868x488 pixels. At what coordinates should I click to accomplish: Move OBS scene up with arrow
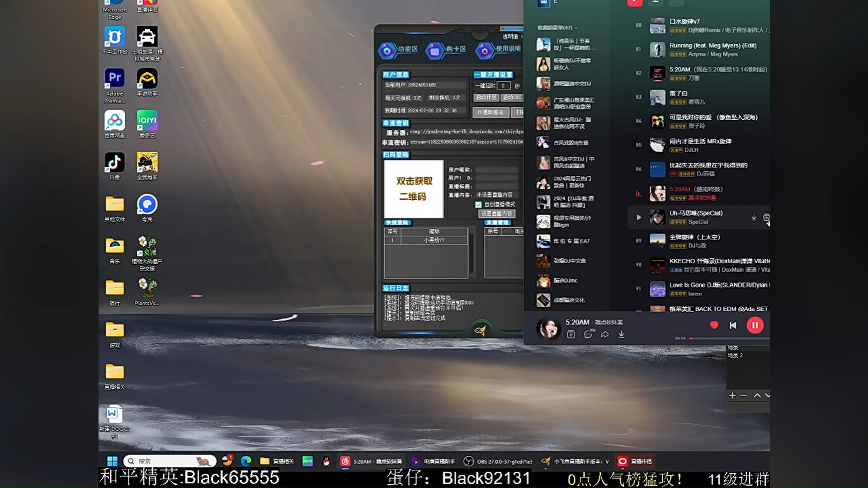pos(757,395)
